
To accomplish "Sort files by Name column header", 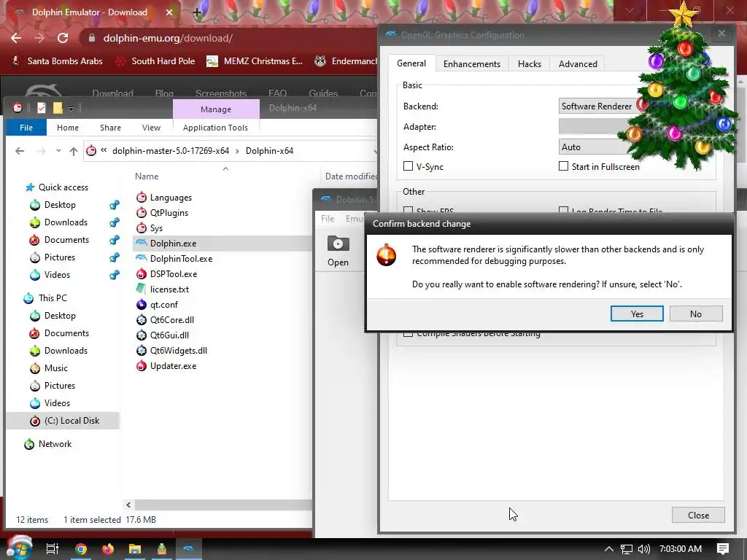I will pyautogui.click(x=147, y=176).
